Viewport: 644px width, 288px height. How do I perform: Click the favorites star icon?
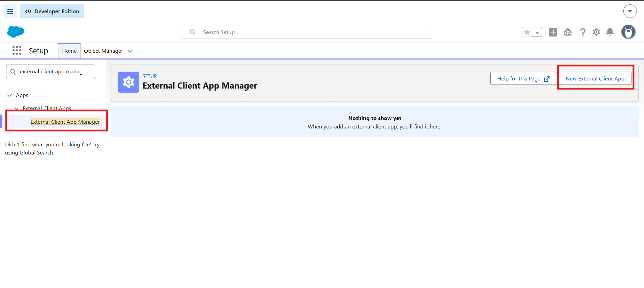[x=527, y=32]
